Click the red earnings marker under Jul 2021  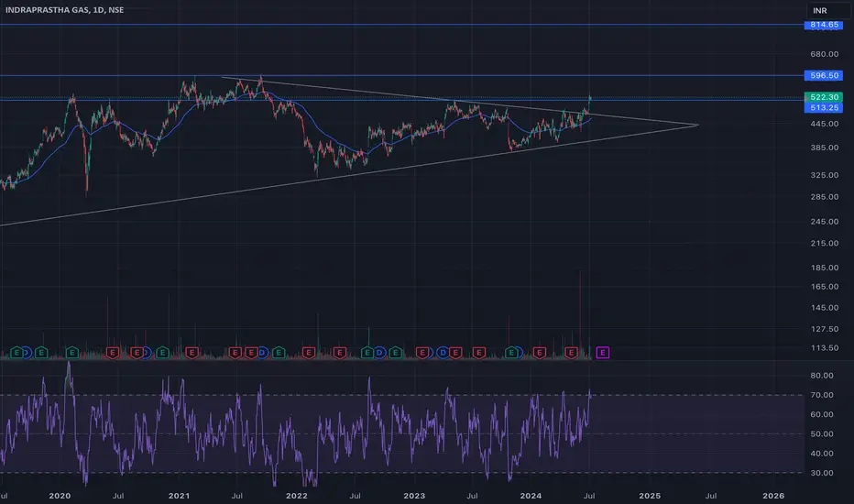click(235, 353)
